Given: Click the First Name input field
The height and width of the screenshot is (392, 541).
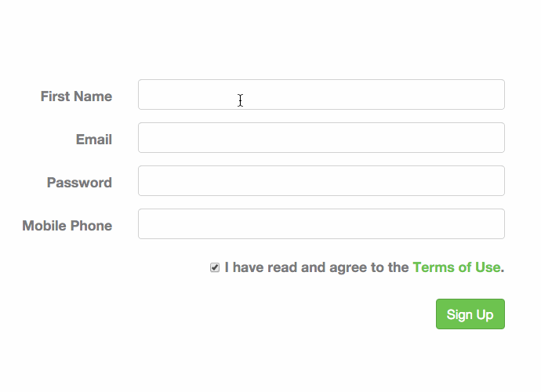Looking at the screenshot, I should click(321, 95).
